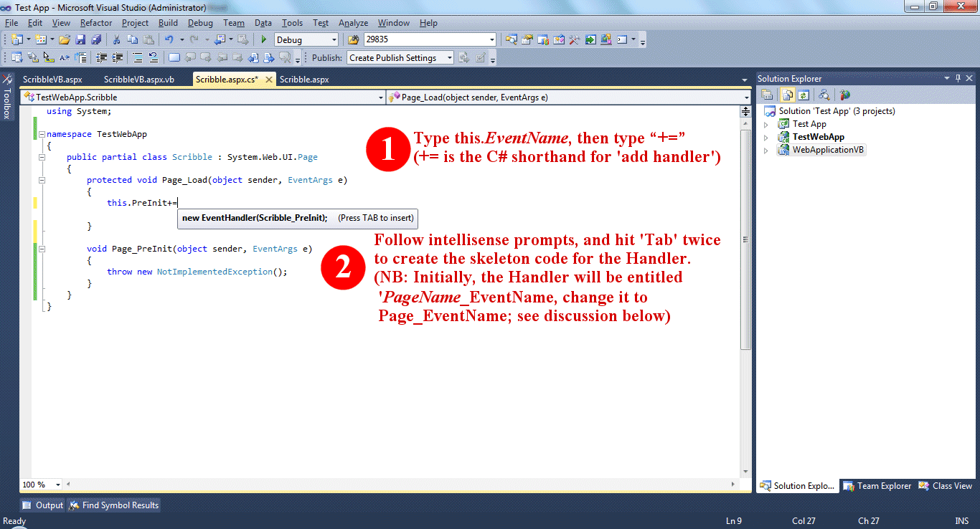Decrease line indent in text editor toolbar
The height and width of the screenshot is (529, 980).
click(101, 58)
